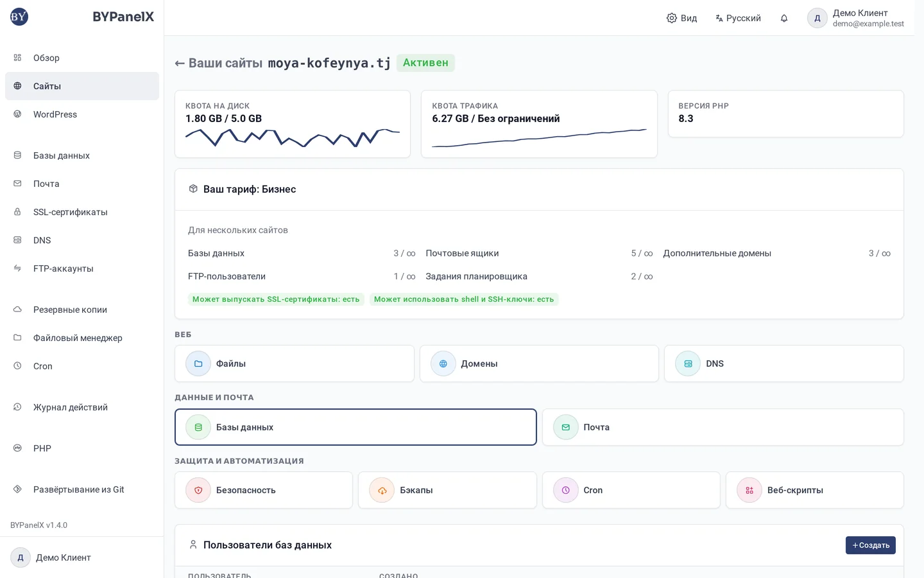
Task: Click the Безопасность shield icon
Action: click(x=198, y=490)
